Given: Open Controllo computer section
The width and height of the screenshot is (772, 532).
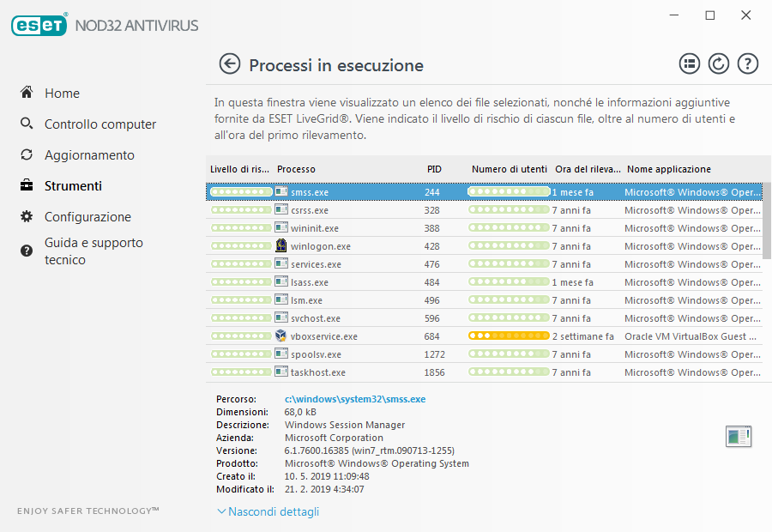Looking at the screenshot, I should [100, 124].
